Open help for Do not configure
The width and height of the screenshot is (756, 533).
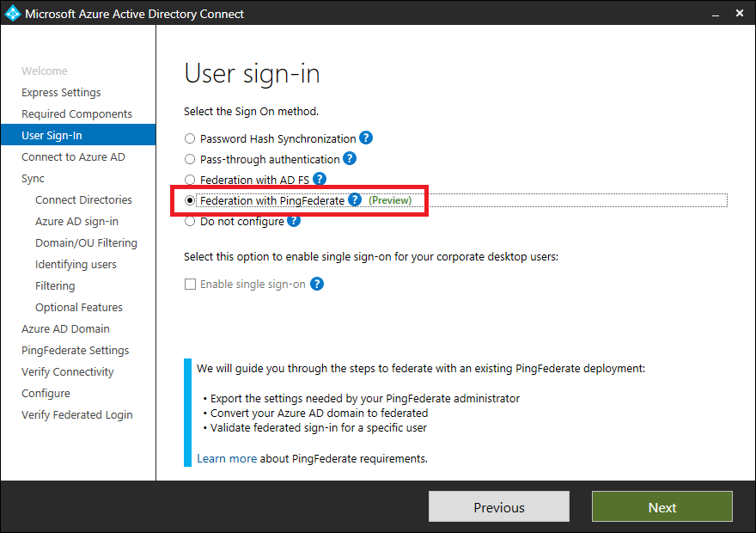294,220
